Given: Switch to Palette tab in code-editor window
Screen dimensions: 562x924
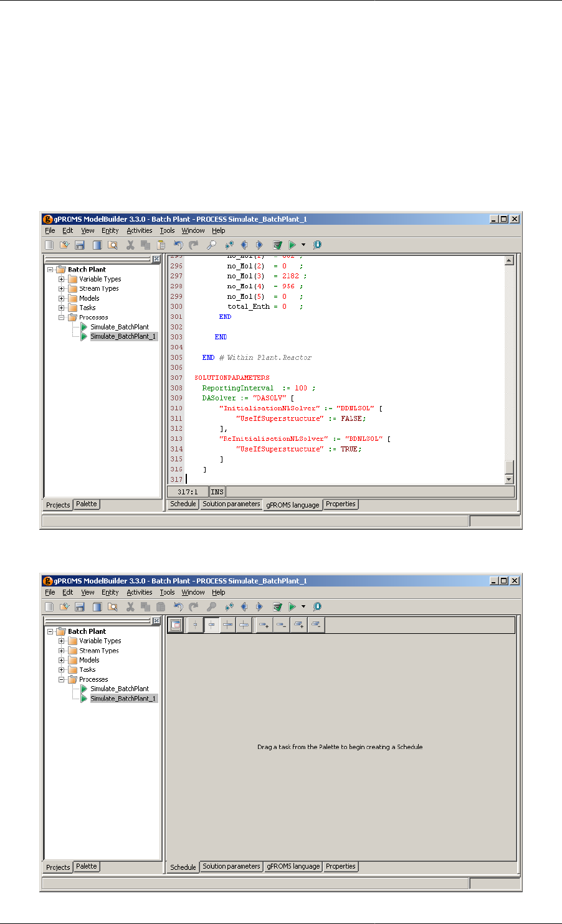Looking at the screenshot, I should point(87,504).
